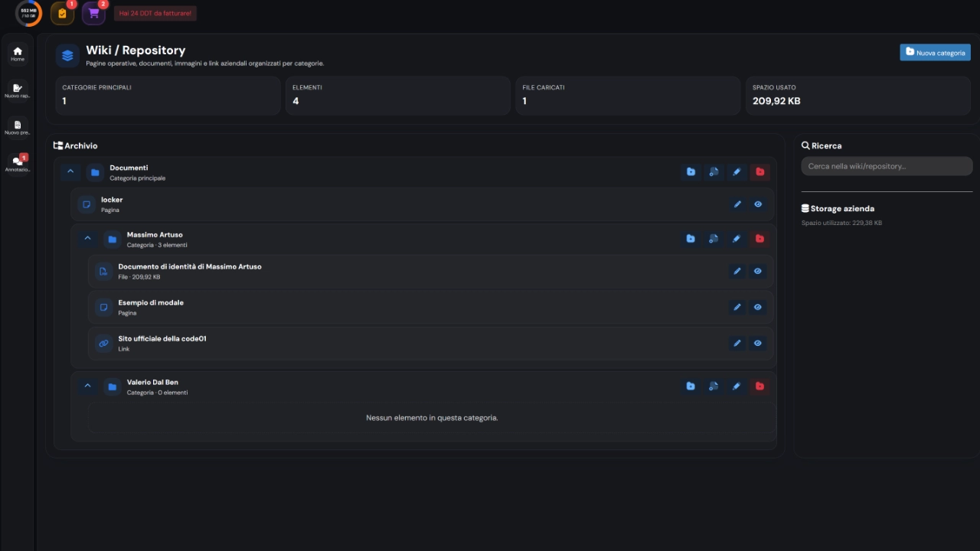980x551 pixels.
Task: Edit the Documenti category
Action: tap(737, 172)
